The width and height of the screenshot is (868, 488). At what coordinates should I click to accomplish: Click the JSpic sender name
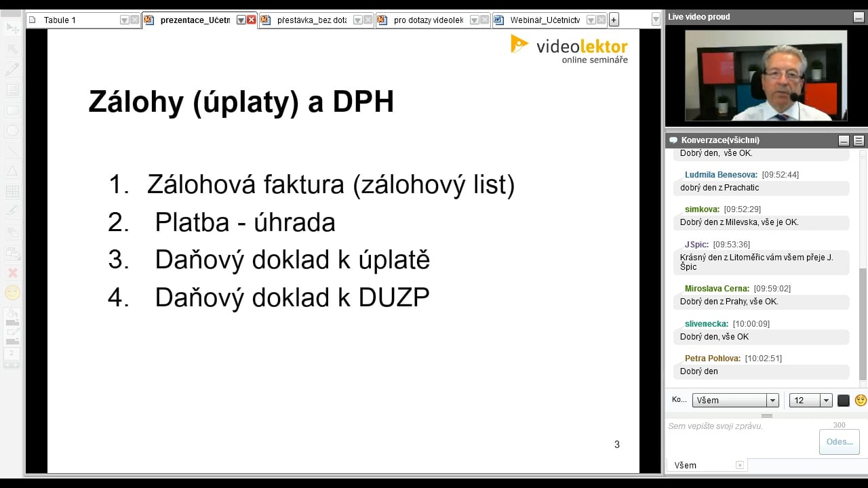click(x=696, y=245)
